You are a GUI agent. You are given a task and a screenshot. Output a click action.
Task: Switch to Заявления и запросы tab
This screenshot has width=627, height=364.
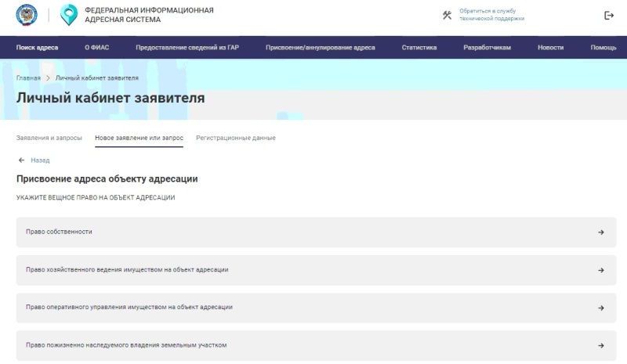coord(49,138)
